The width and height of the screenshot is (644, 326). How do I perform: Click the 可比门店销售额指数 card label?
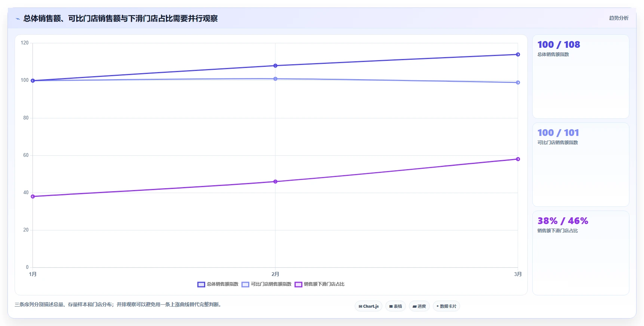pos(558,143)
